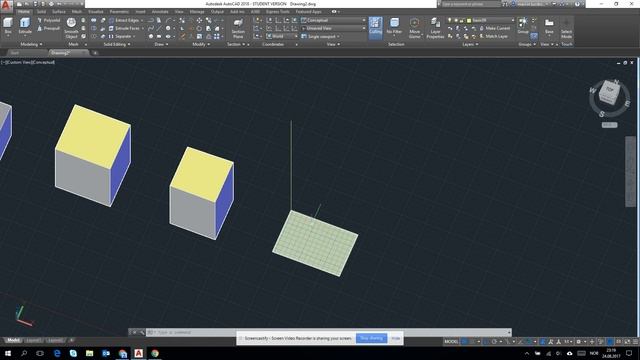The width and height of the screenshot is (640, 360).
Task: Switch to the Solid ribbon tab
Action: (41, 12)
